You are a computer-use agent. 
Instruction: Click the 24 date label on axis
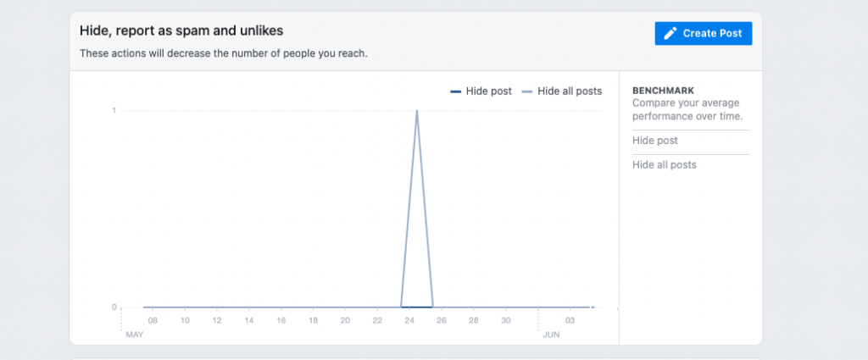click(409, 321)
